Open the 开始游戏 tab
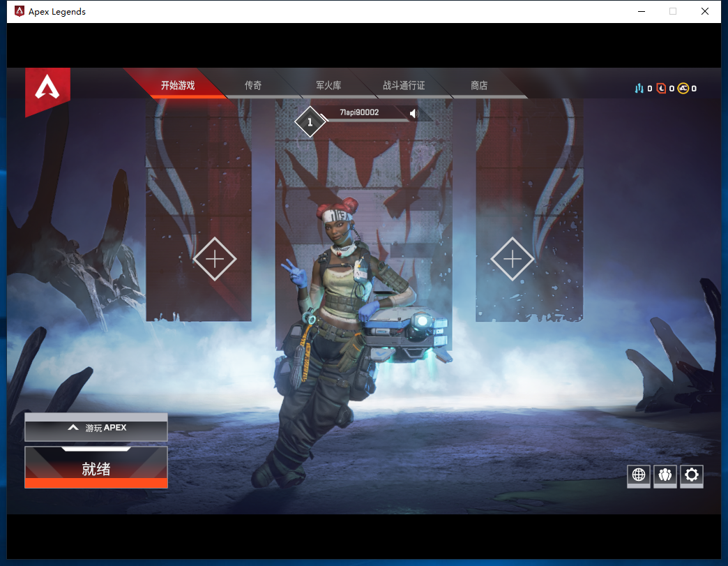 click(178, 86)
